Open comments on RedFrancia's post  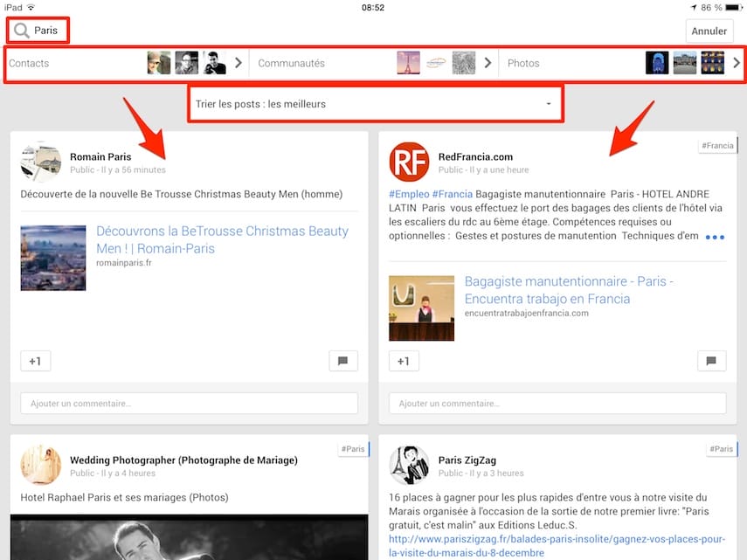(713, 360)
